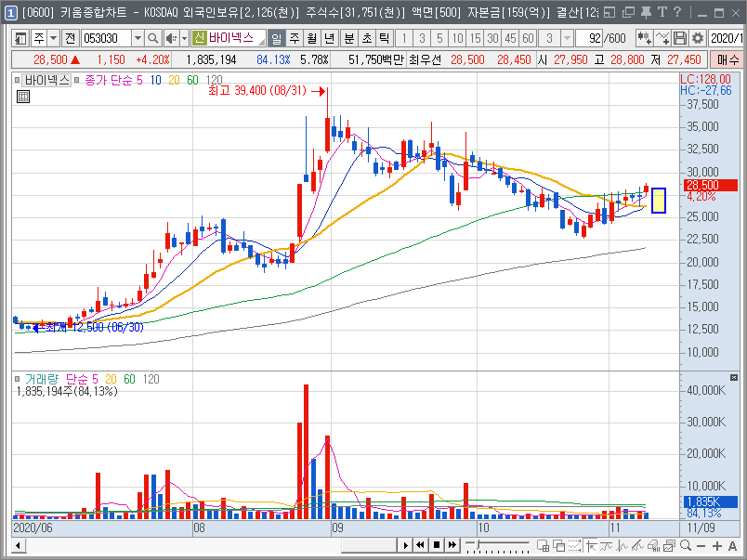Click the 바이넥스 chart legend label
The height and width of the screenshot is (560, 747).
[46, 80]
